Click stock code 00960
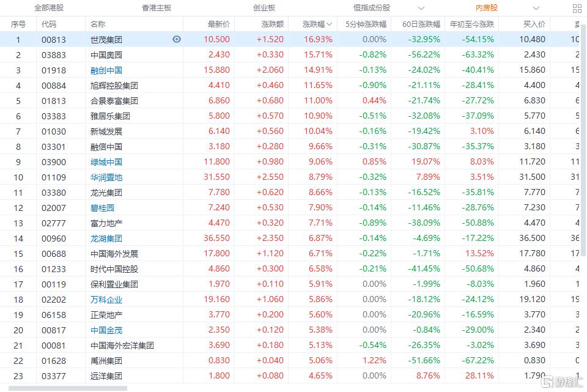The height and width of the screenshot is (392, 587). point(54,239)
